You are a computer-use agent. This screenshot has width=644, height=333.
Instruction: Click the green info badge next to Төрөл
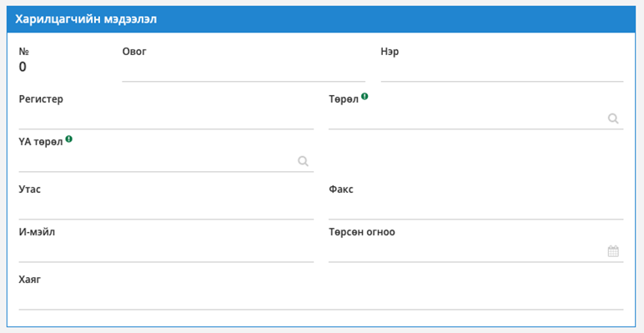[365, 97]
